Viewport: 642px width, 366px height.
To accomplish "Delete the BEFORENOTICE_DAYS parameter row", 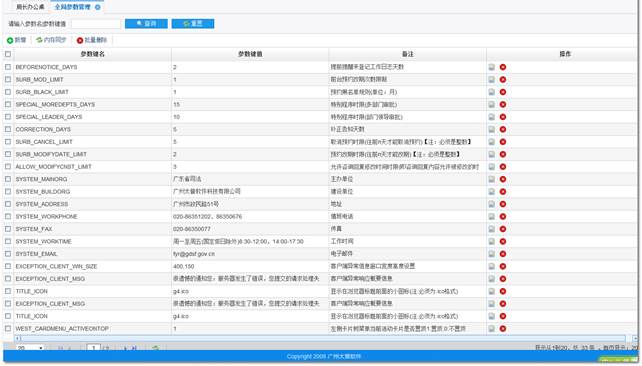I will (503, 67).
